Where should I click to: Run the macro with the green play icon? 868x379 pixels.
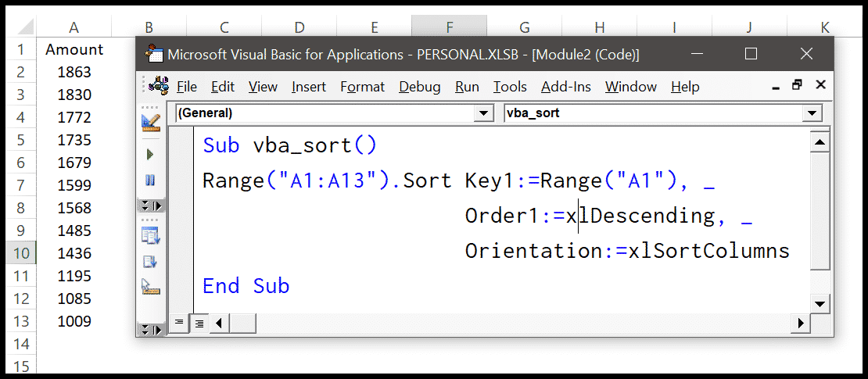click(150, 155)
